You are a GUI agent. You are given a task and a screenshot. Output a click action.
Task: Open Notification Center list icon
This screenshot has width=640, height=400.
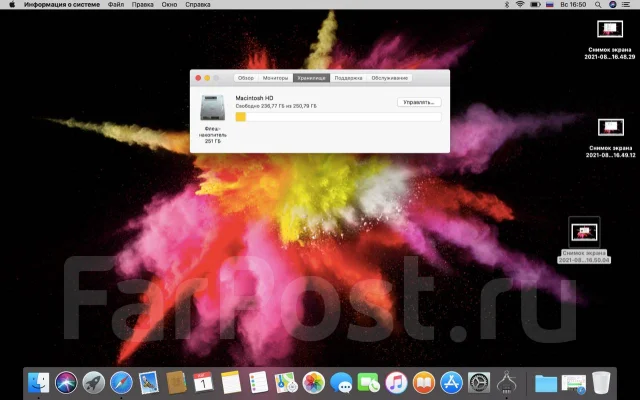click(x=626, y=5)
